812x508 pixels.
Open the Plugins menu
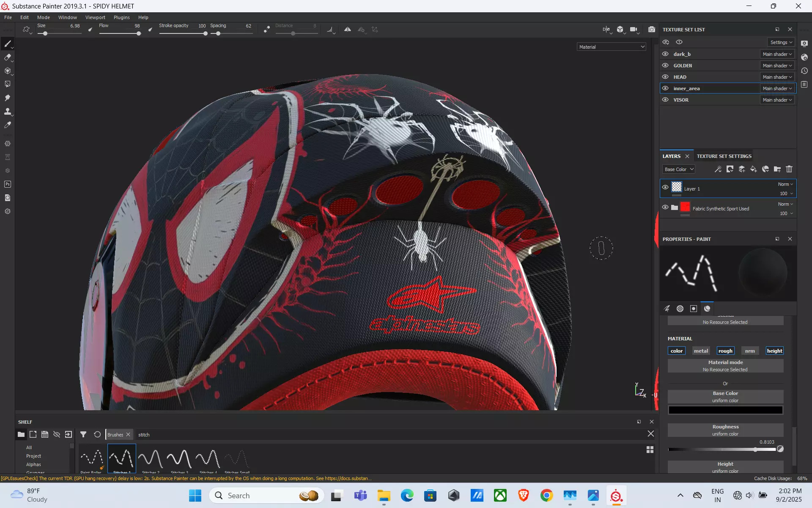122,17
